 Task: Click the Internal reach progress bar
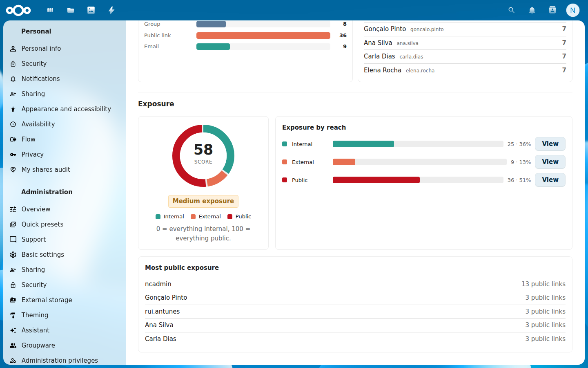tap(418, 144)
